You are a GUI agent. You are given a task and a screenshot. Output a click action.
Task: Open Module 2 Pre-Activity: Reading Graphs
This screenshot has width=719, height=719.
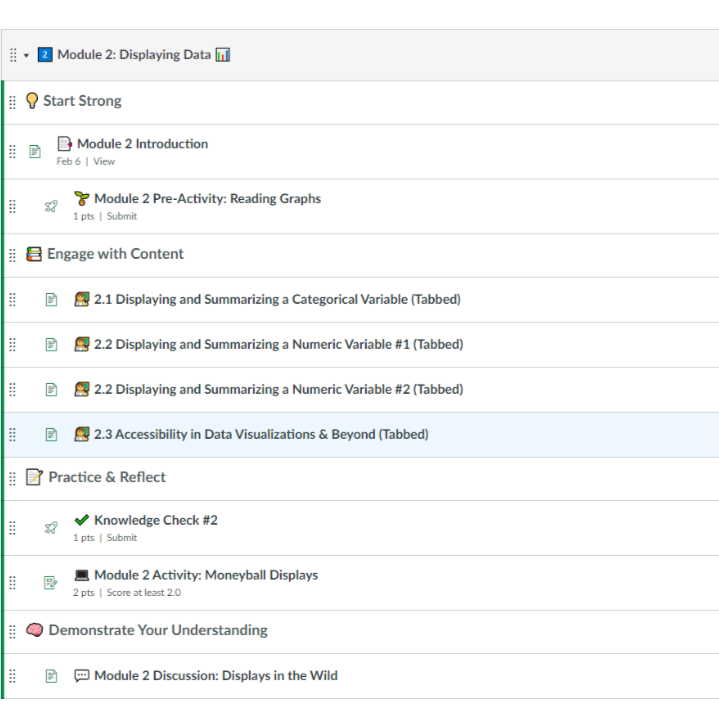[207, 199]
